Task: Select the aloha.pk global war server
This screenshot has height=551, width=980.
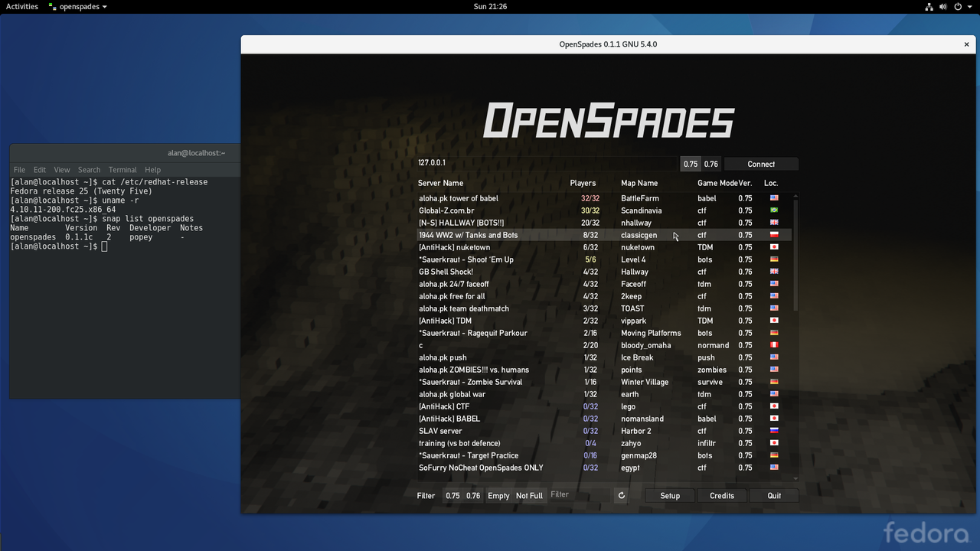Action: tap(603, 394)
